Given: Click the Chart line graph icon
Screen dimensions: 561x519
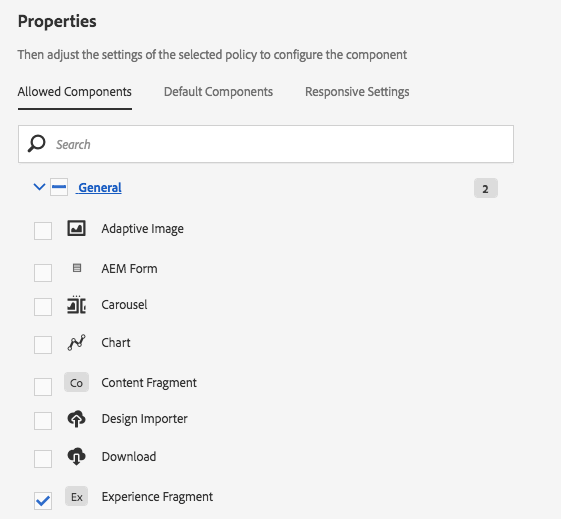Looking at the screenshot, I should 76,343.
